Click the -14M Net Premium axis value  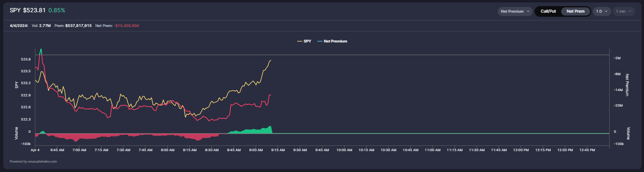click(618, 90)
